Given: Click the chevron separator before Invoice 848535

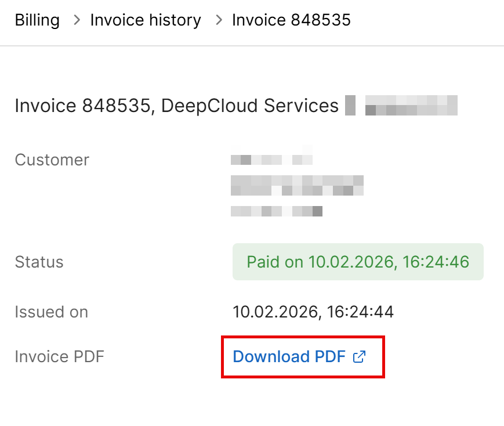Looking at the screenshot, I should click(218, 20).
